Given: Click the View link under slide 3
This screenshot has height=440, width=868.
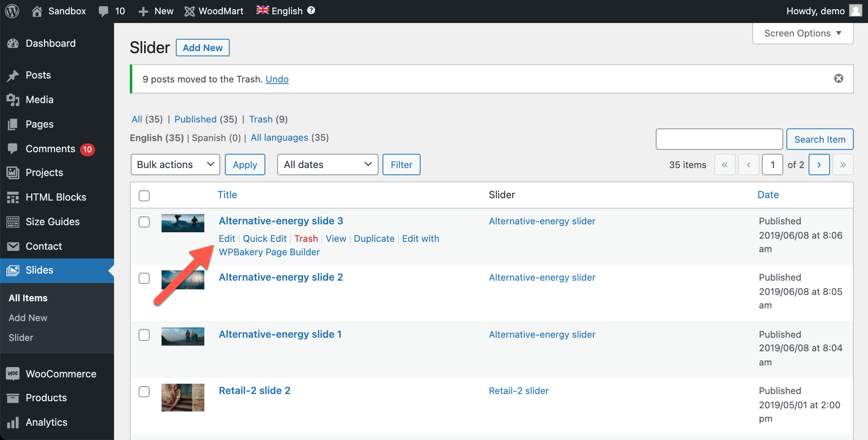Looking at the screenshot, I should click(336, 239).
